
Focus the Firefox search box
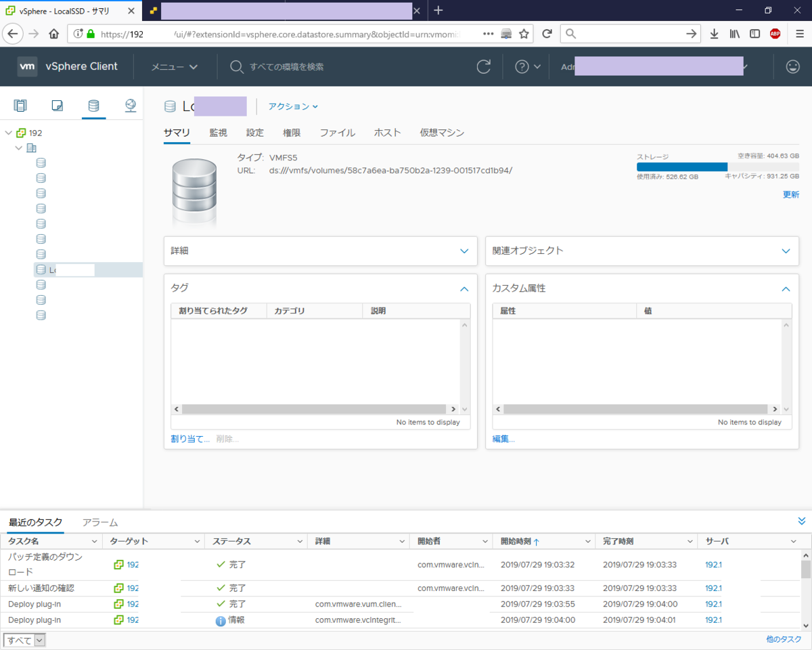pyautogui.click(x=631, y=34)
